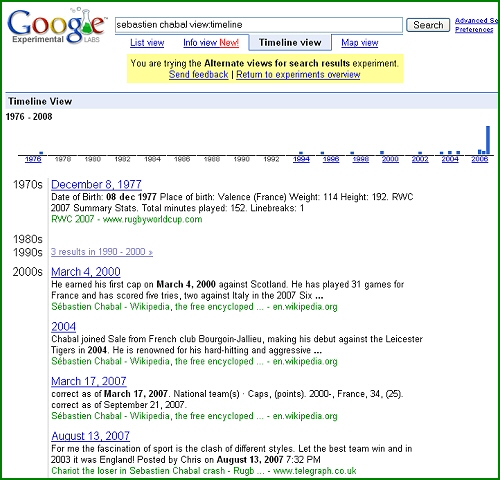The width and height of the screenshot is (500, 480).
Task: Open the August 13, 2007 result
Action: click(x=90, y=436)
